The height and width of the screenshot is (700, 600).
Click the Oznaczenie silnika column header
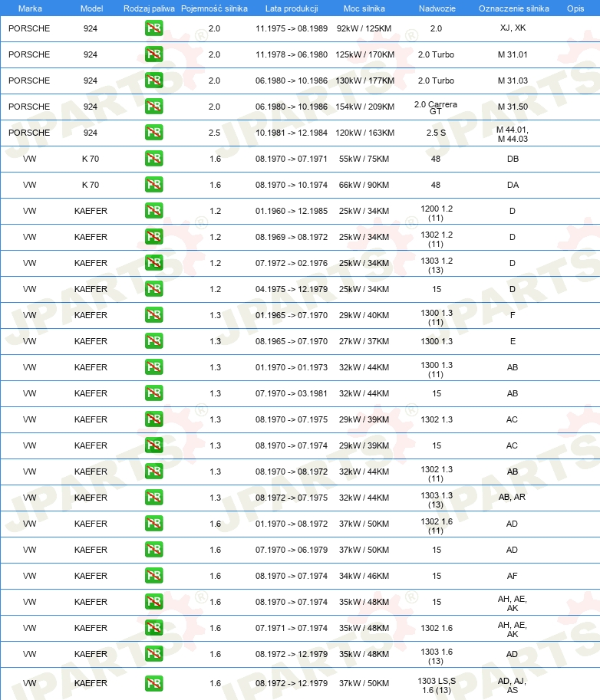[514, 8]
